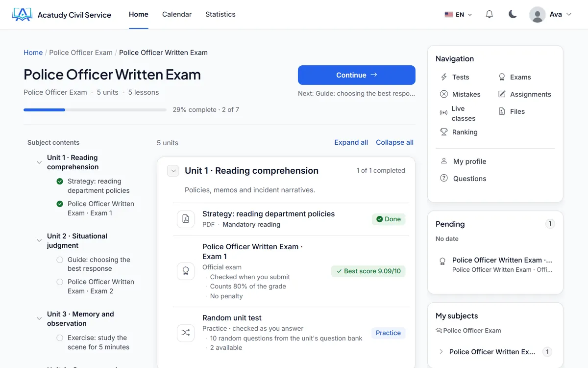The height and width of the screenshot is (368, 588).
Task: Open Strategy: reading department policies lesson title
Action: click(x=269, y=214)
